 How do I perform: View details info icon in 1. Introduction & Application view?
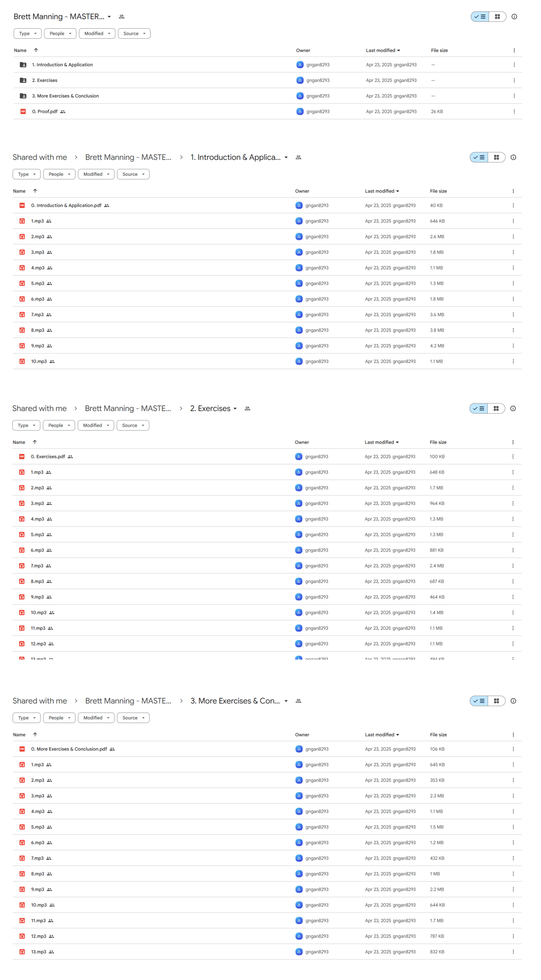tap(513, 157)
